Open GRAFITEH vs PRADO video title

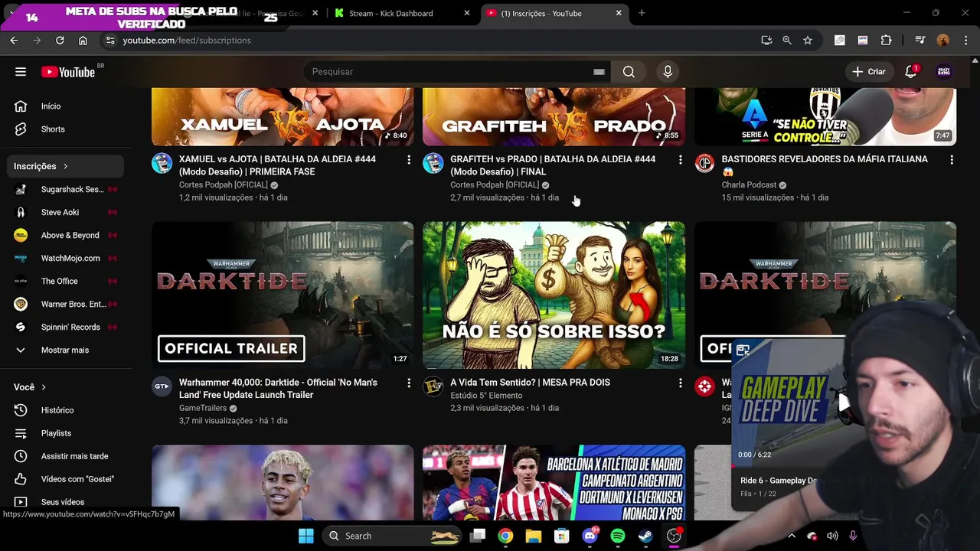click(x=553, y=165)
